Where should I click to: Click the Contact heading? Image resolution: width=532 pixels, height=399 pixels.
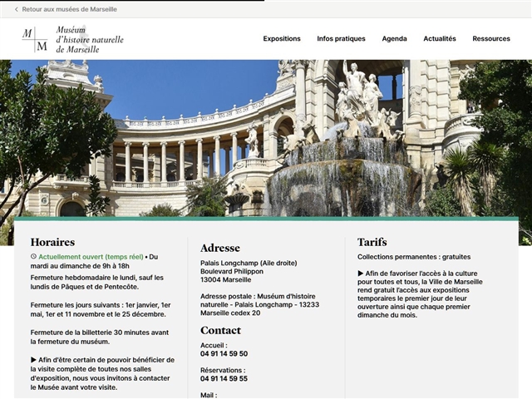(220, 330)
